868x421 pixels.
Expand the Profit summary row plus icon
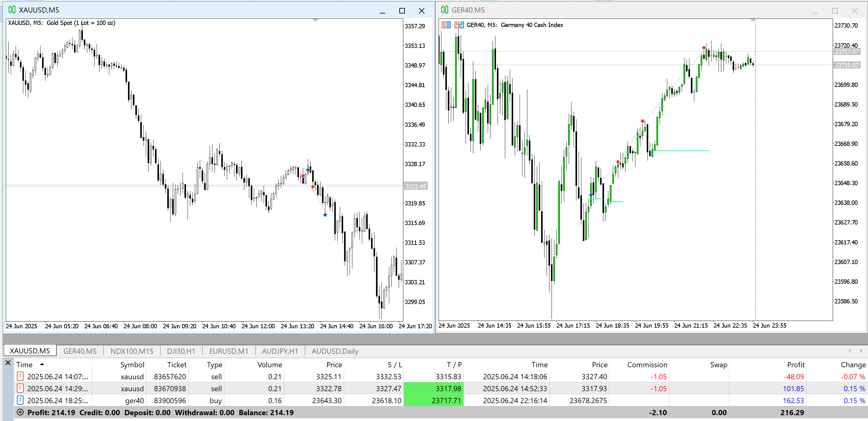(x=20, y=412)
